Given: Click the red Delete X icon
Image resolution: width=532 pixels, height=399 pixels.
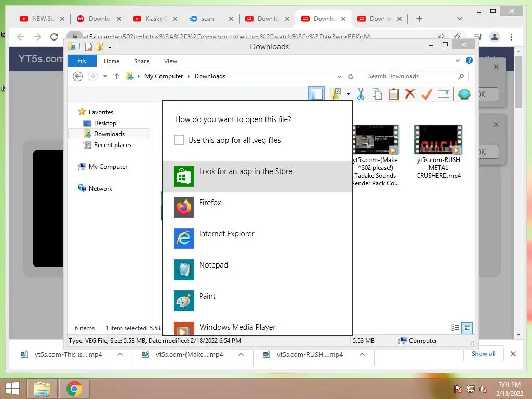Looking at the screenshot, I should [410, 94].
